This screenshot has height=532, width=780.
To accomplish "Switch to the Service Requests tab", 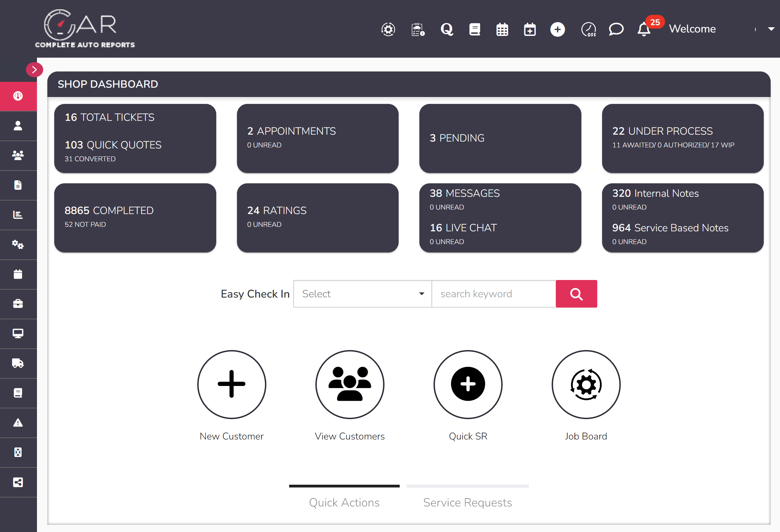I will click(467, 503).
